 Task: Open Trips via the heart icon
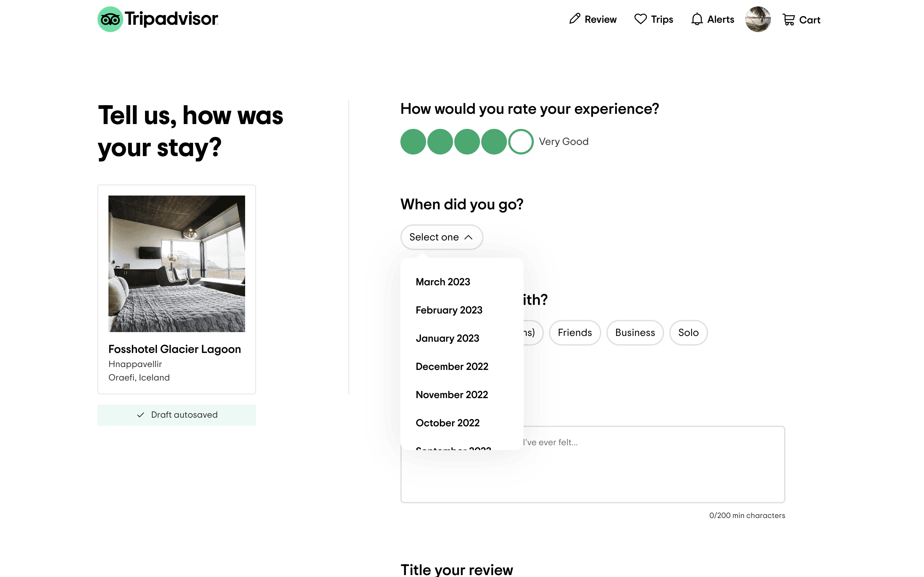coord(640,19)
